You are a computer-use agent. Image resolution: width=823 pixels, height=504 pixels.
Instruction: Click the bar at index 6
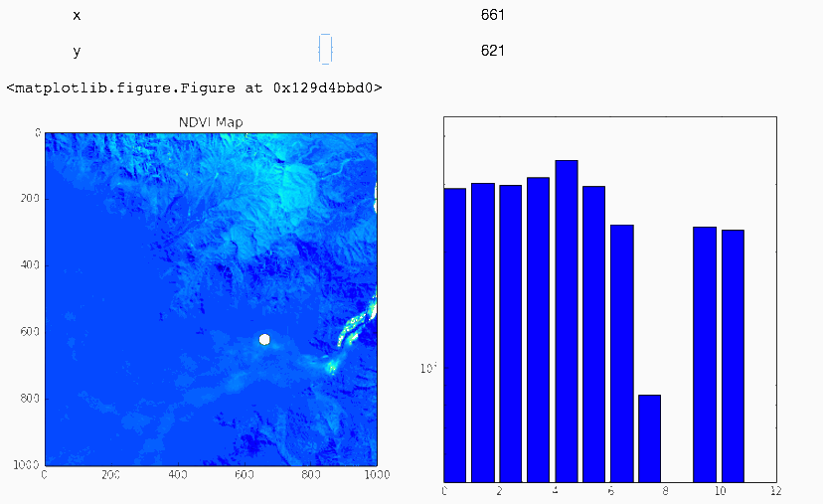[622, 353]
